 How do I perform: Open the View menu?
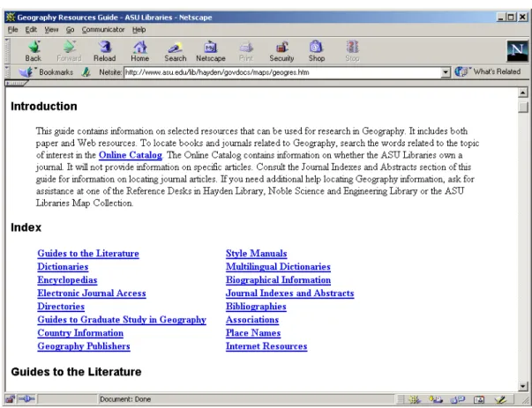[x=51, y=30]
